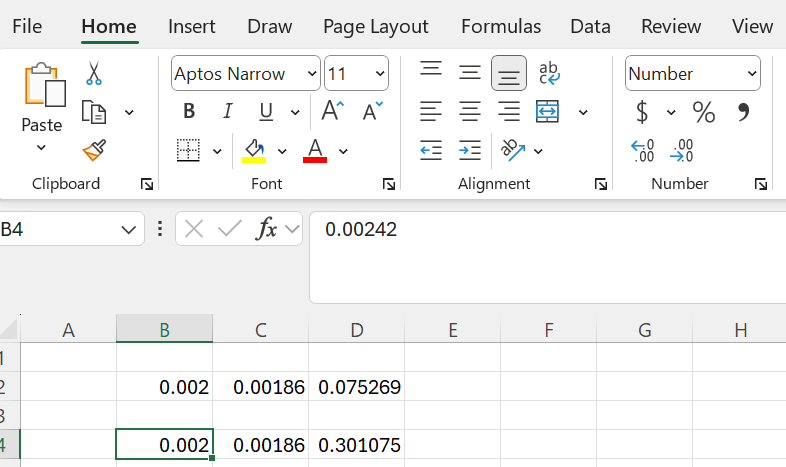
Task: Click Merge & Center icon
Action: click(547, 111)
